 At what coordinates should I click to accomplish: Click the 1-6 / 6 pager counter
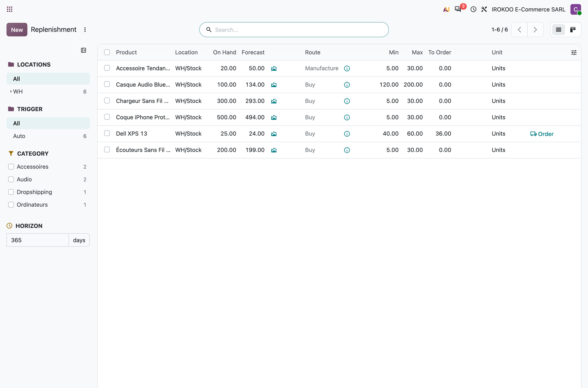[x=499, y=30]
